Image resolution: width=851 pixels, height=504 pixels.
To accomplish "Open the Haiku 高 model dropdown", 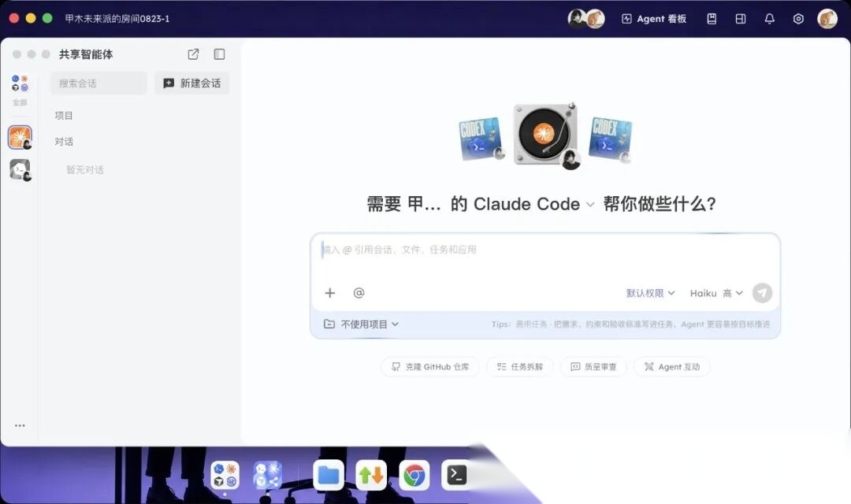I will (716, 293).
